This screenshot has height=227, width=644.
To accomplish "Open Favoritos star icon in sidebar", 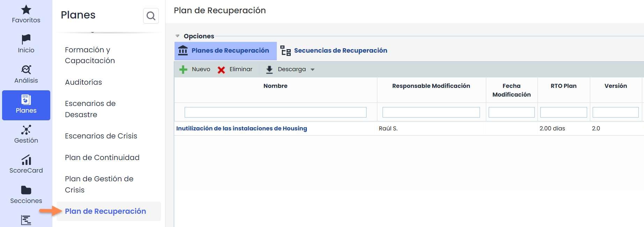I will pyautogui.click(x=26, y=10).
